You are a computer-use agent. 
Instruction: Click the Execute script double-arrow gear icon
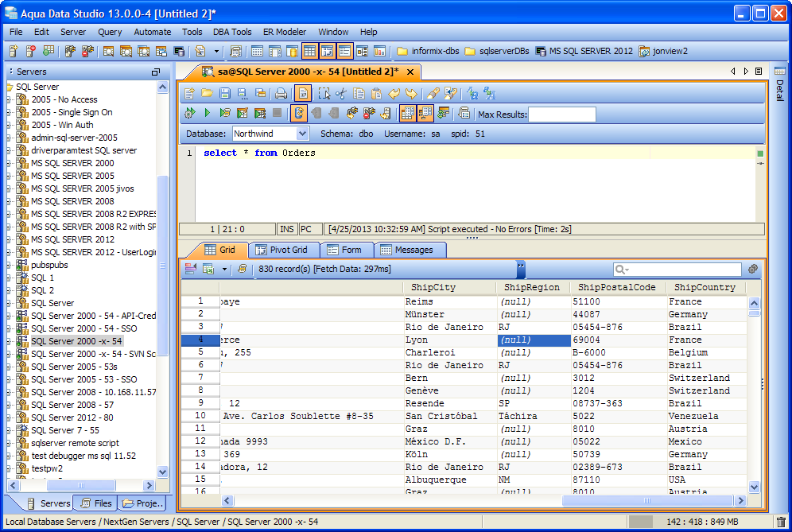tap(189, 113)
